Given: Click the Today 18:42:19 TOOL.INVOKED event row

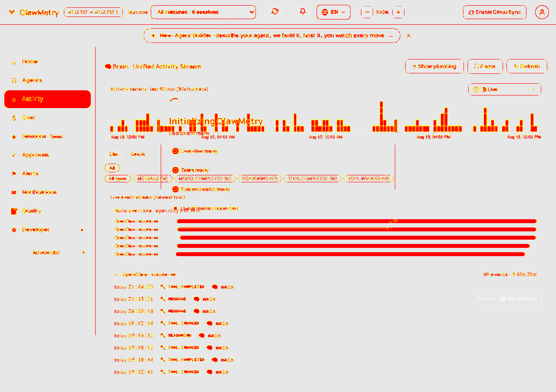Looking at the screenshot, I should click(325, 323).
